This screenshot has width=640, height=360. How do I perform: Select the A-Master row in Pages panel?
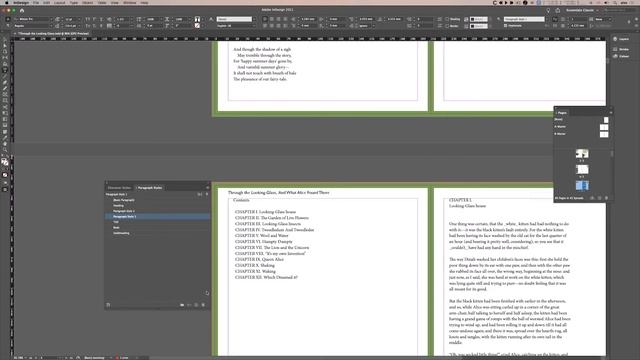pyautogui.click(x=581, y=127)
